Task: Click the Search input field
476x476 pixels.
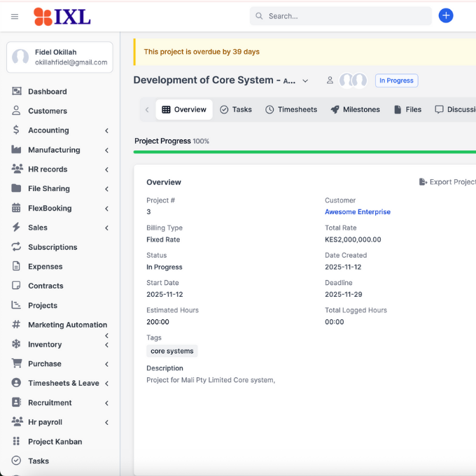Action: pyautogui.click(x=343, y=16)
